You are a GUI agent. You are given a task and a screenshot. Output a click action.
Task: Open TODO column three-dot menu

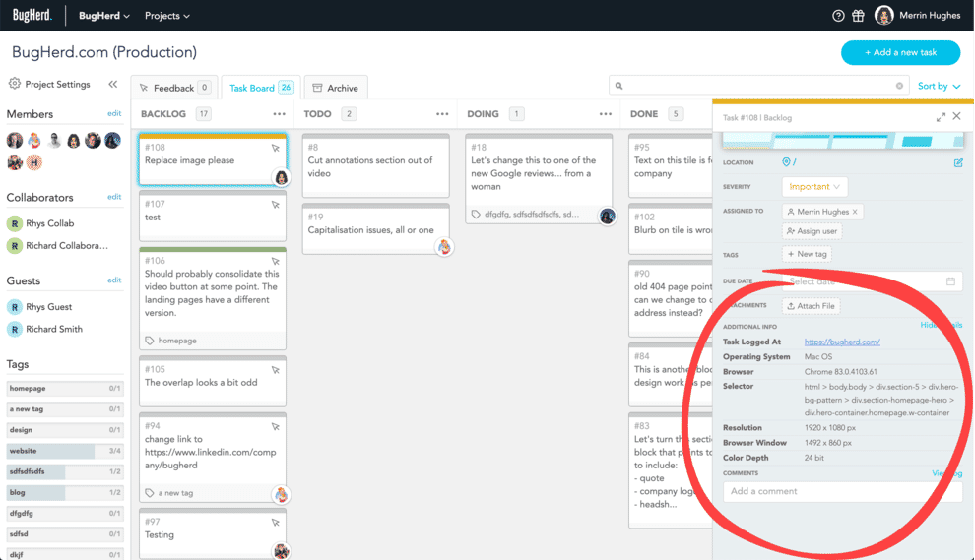pos(442,114)
